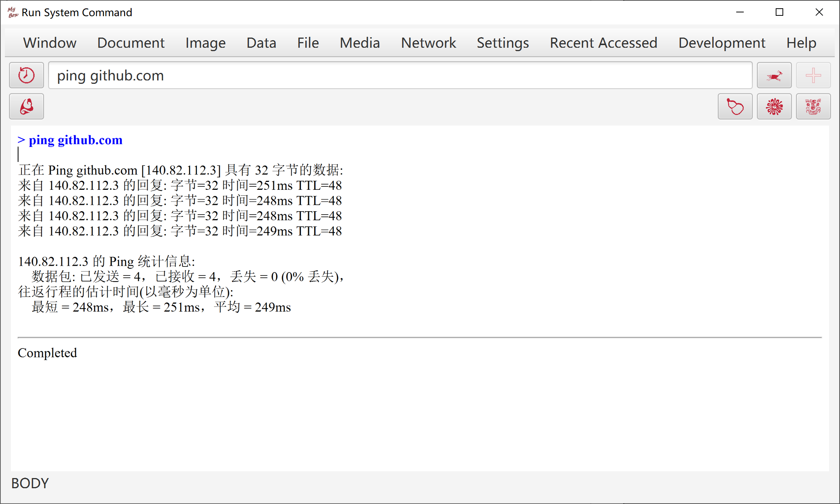Click the red plus add button
Image resolution: width=840 pixels, height=504 pixels.
point(813,76)
